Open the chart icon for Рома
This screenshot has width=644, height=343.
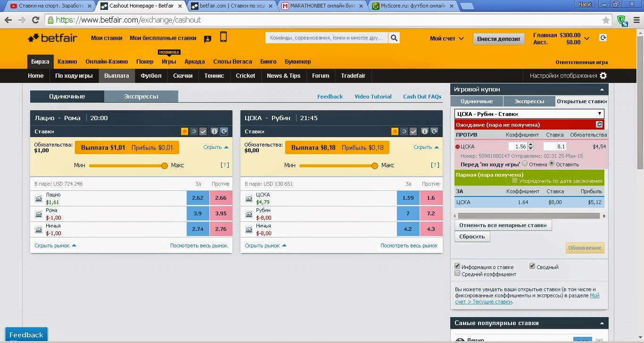coord(39,214)
